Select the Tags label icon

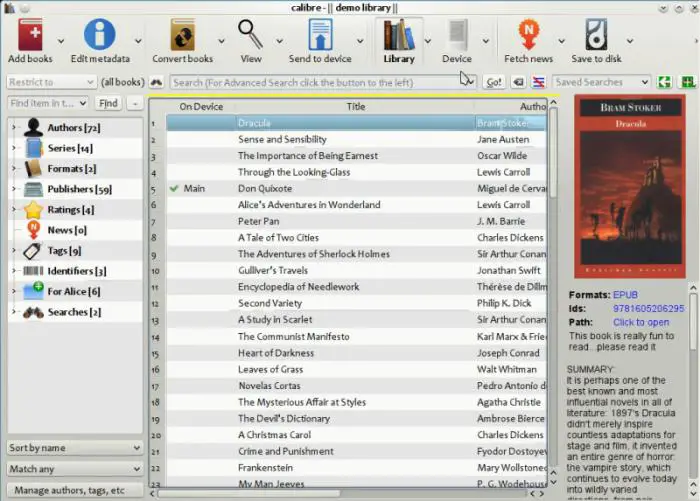tap(32, 250)
